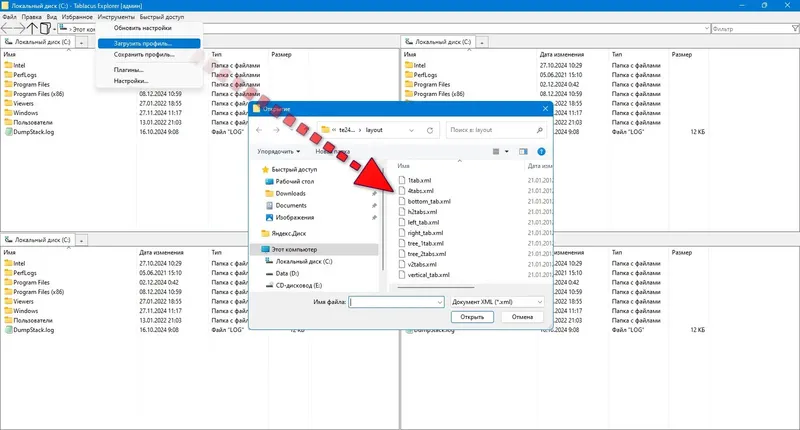The width and height of the screenshot is (800, 430).
Task: Open the Упорядочить dropdown
Action: click(x=279, y=151)
